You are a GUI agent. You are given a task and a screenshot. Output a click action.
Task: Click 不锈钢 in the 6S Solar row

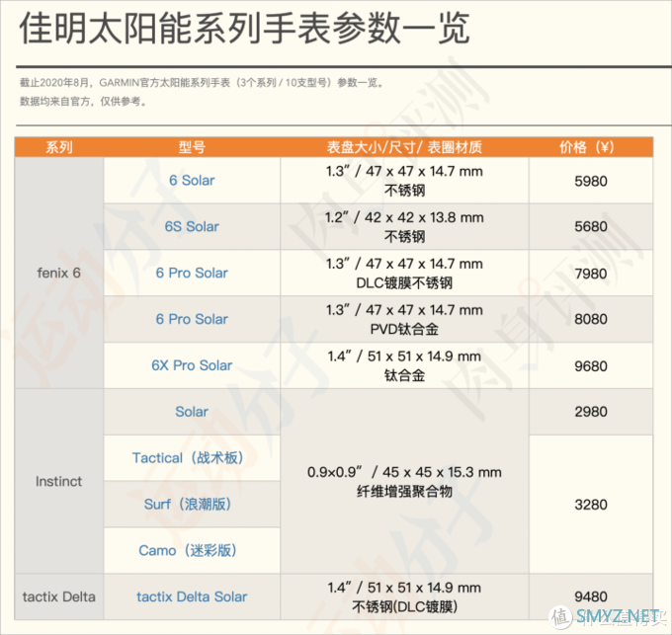pos(404,236)
